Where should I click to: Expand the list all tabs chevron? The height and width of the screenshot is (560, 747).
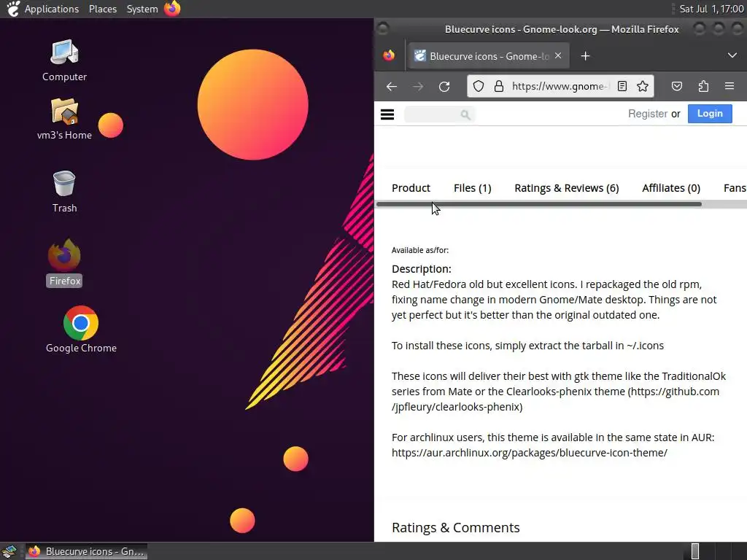click(x=732, y=55)
